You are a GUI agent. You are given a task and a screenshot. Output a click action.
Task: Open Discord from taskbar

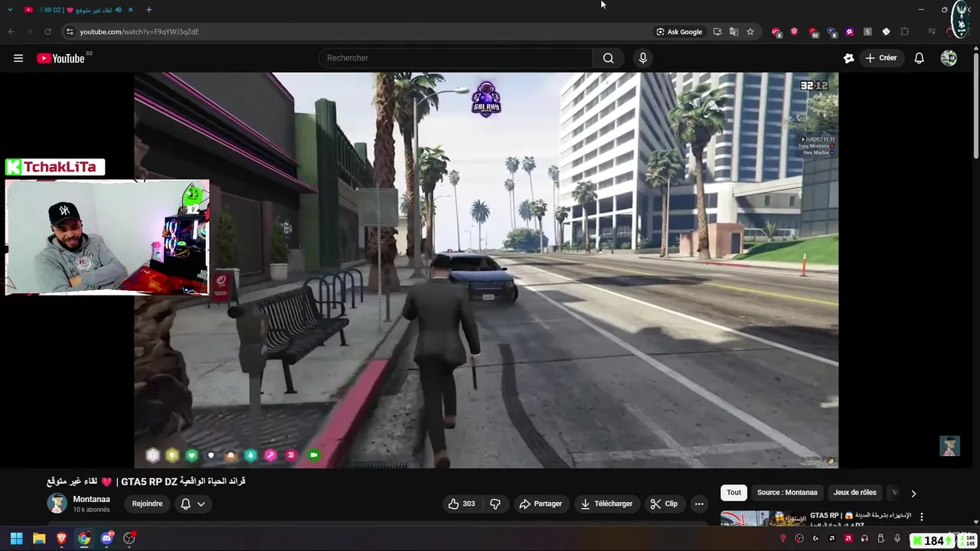[x=106, y=539]
